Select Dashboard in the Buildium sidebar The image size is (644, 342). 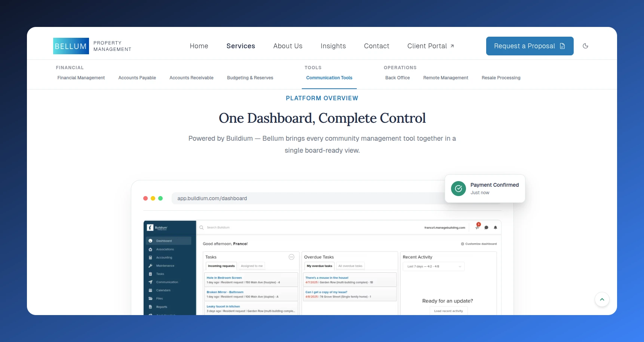coord(168,241)
